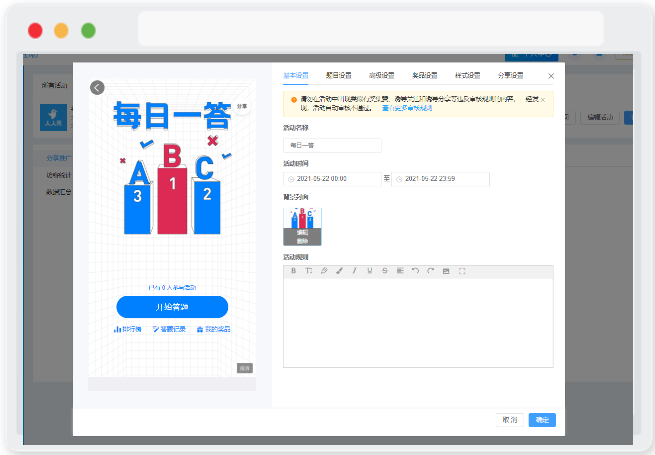Screen dimensions: 655x455
Task: Open the text alignment tool
Action: point(400,271)
